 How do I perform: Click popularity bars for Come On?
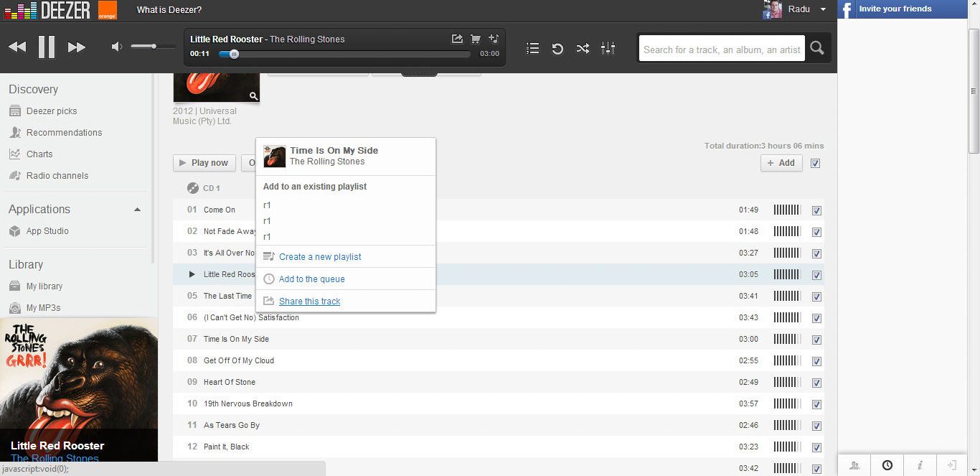click(787, 210)
